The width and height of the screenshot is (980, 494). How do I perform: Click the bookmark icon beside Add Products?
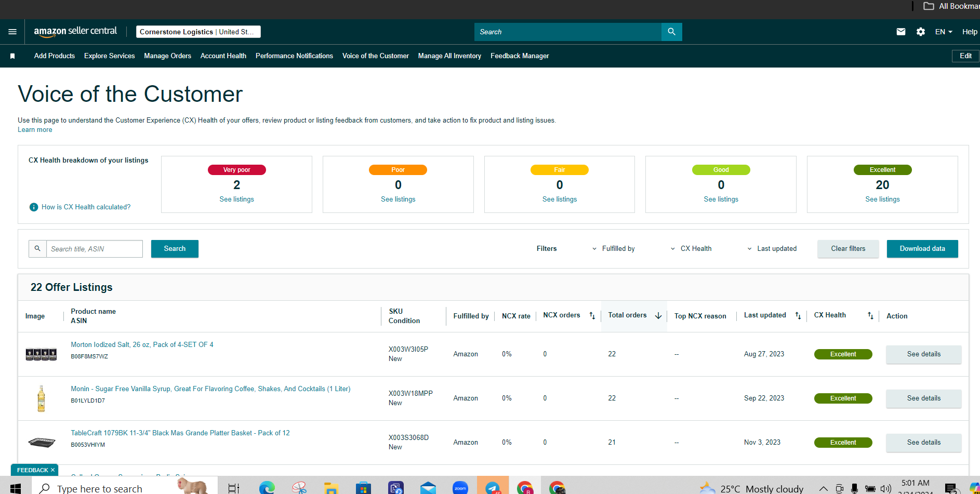[12, 56]
